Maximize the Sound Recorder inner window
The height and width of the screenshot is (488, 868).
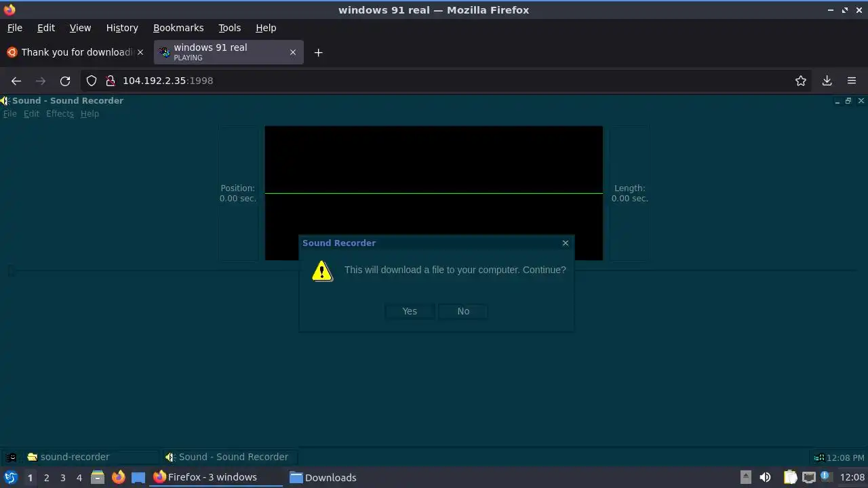coord(848,101)
